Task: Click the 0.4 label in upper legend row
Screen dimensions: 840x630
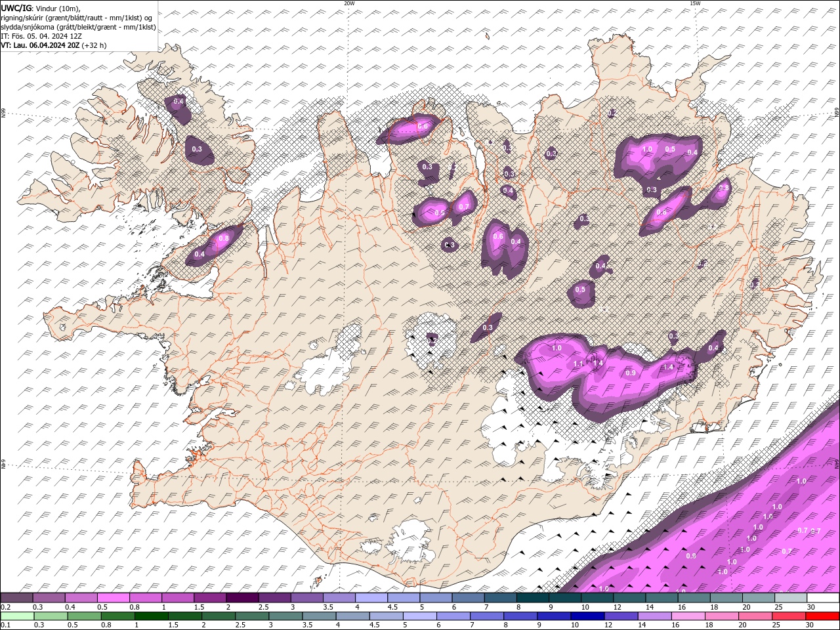Action: coord(70,607)
